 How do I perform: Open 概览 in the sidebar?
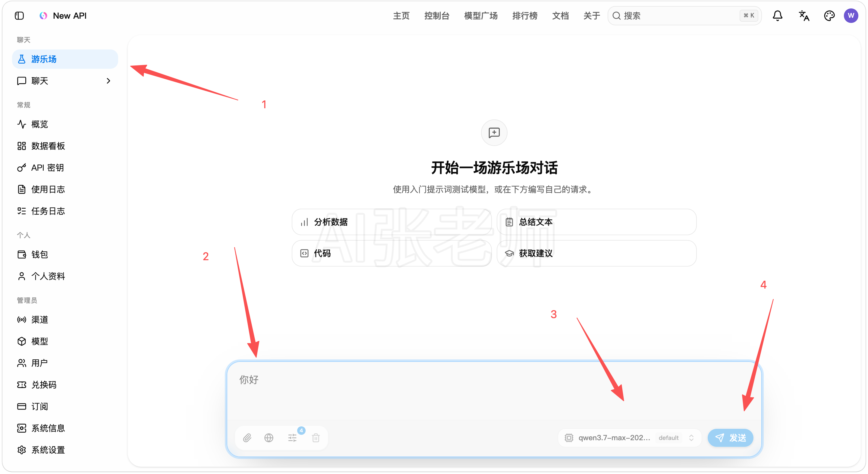coord(65,124)
